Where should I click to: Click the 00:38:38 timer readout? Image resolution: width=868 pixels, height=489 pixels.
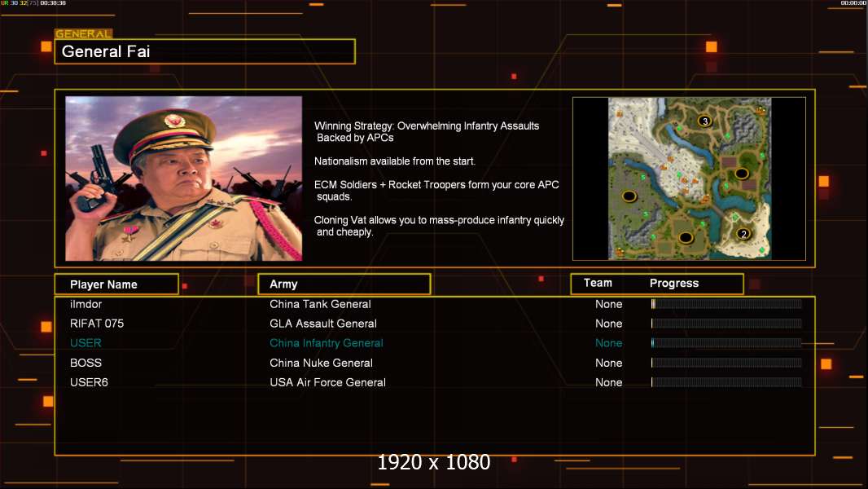(53, 3)
